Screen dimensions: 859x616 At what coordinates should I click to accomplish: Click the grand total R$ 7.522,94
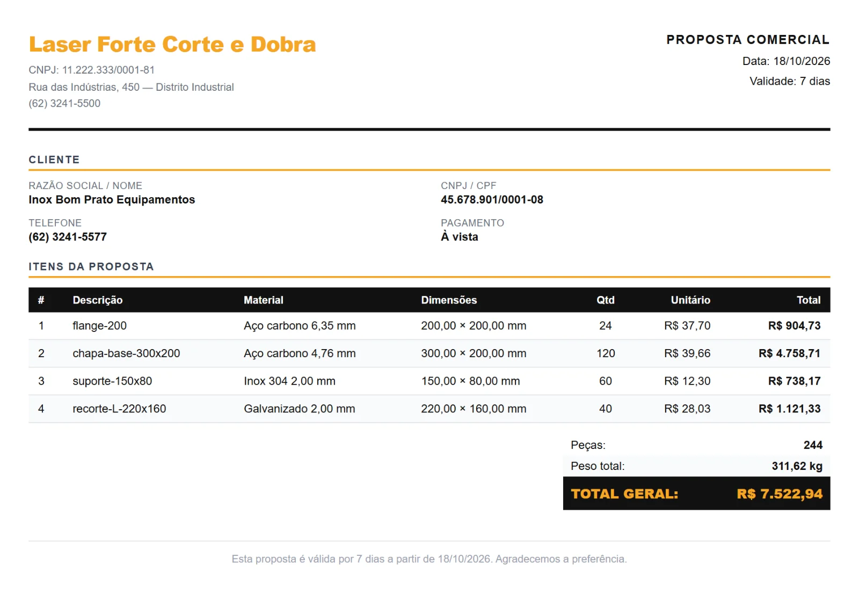tap(780, 494)
